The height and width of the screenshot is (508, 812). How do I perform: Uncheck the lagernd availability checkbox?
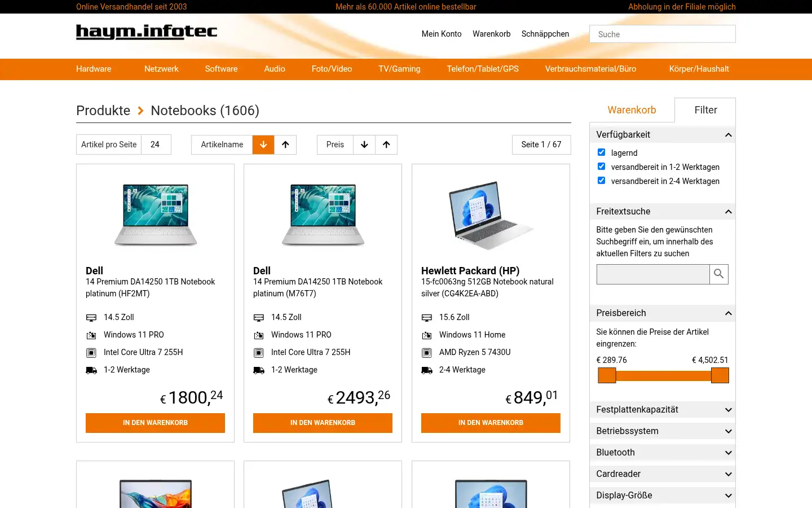[601, 152]
